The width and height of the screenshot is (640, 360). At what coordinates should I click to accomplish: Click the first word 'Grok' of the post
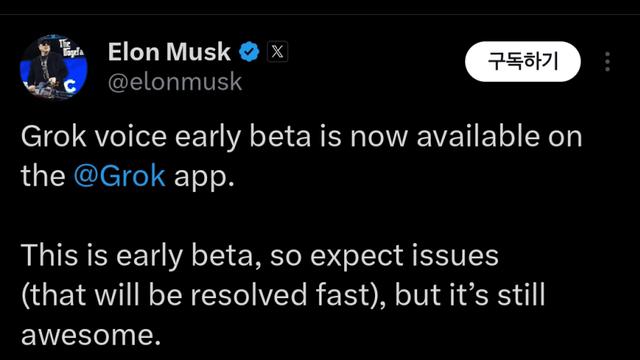(53, 136)
